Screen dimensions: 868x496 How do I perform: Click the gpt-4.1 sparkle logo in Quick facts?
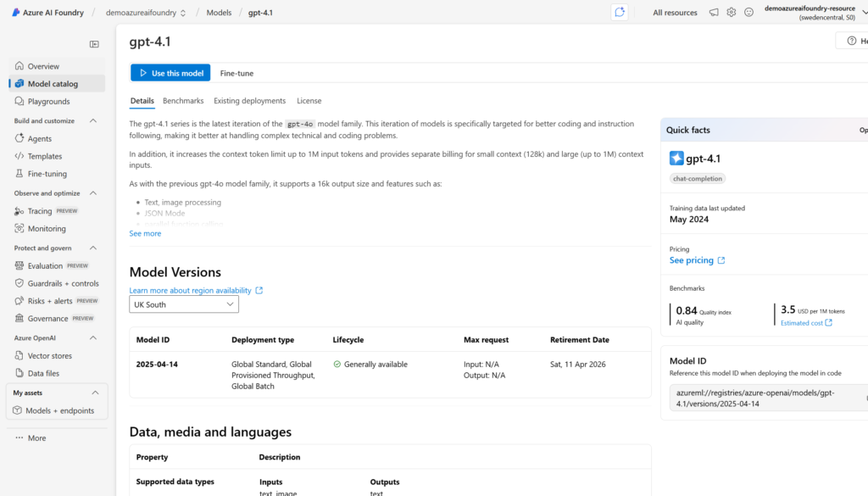pos(676,159)
